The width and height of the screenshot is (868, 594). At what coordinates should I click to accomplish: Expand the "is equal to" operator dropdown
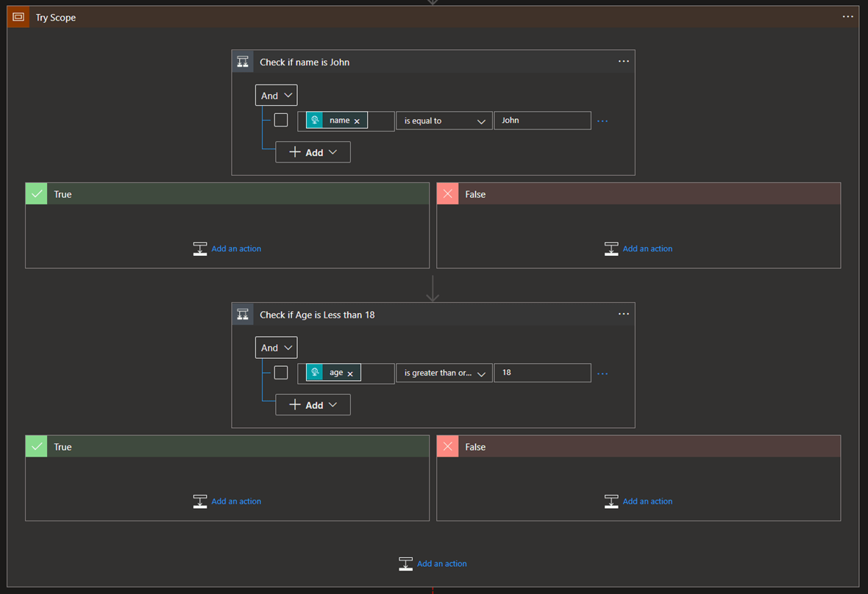pyautogui.click(x=444, y=120)
